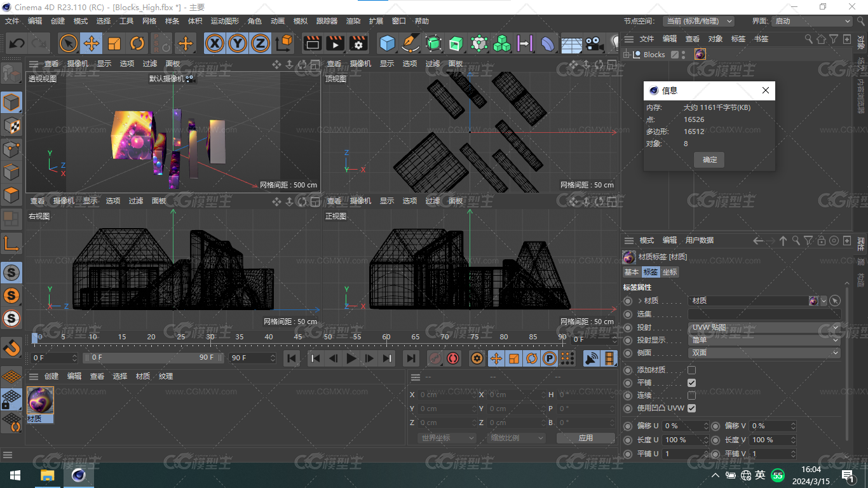The image size is (868, 488).
Task: Uncheck the 平铺 checkbox
Action: click(x=691, y=383)
